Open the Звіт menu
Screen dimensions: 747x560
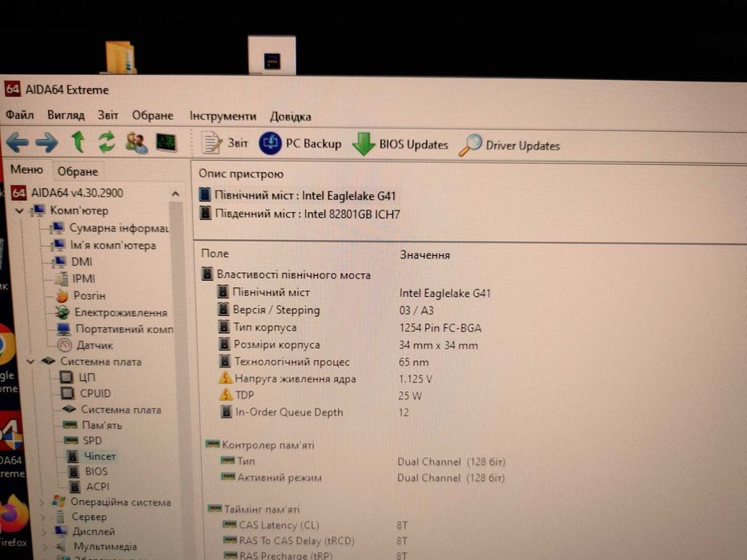(108, 115)
